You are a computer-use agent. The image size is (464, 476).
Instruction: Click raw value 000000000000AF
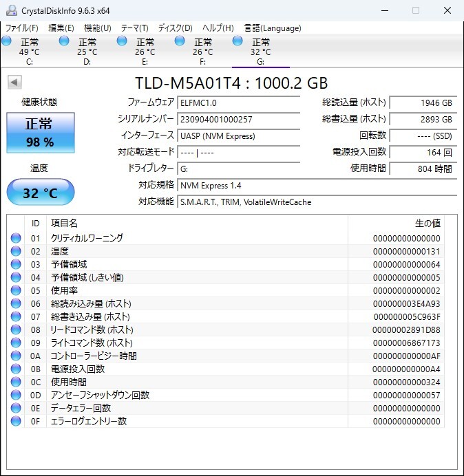(407, 356)
